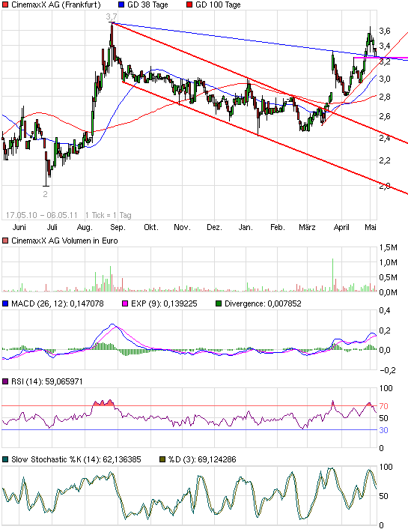
Task: Click the blue MACD legend swatch
Action: [x=5, y=303]
